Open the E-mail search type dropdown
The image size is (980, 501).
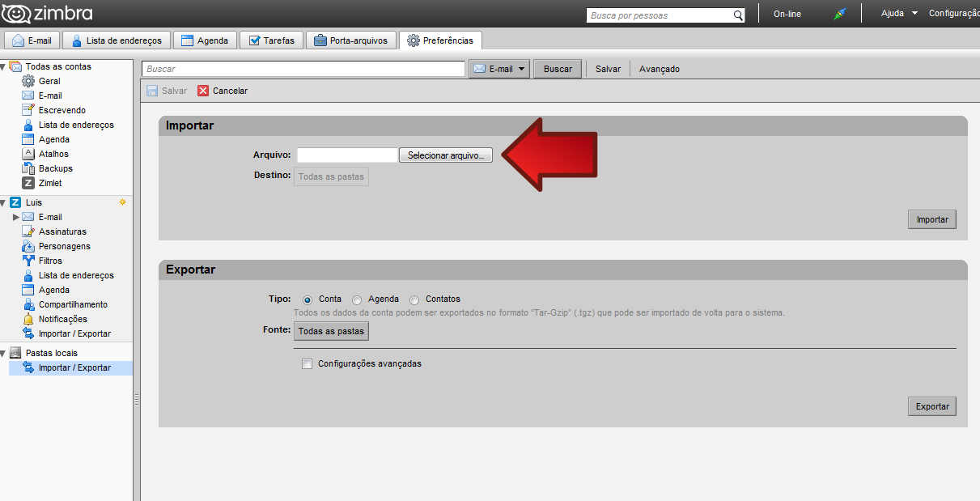[522, 69]
